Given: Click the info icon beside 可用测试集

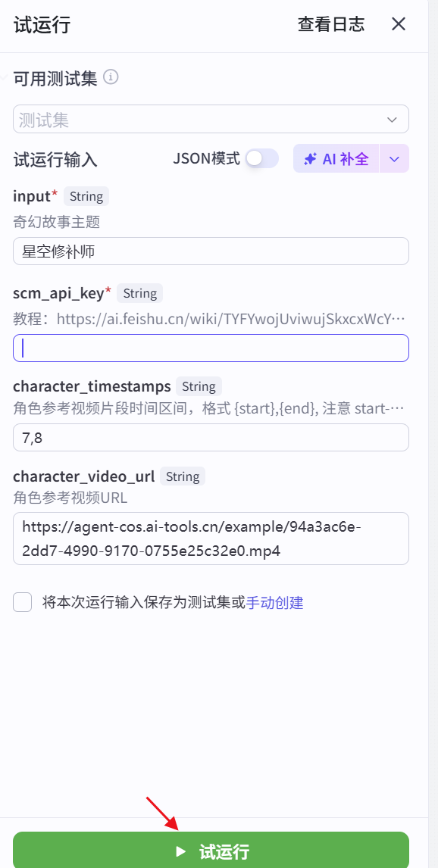Looking at the screenshot, I should (111, 76).
